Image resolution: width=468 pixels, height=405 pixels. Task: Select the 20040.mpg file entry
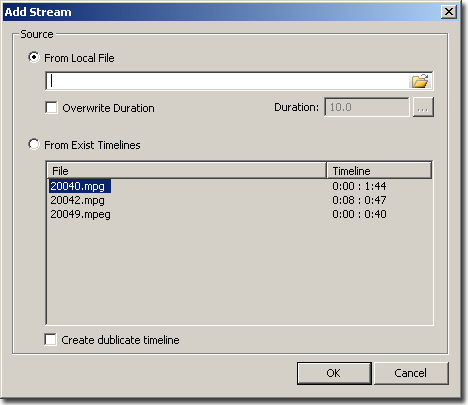[x=80, y=186]
